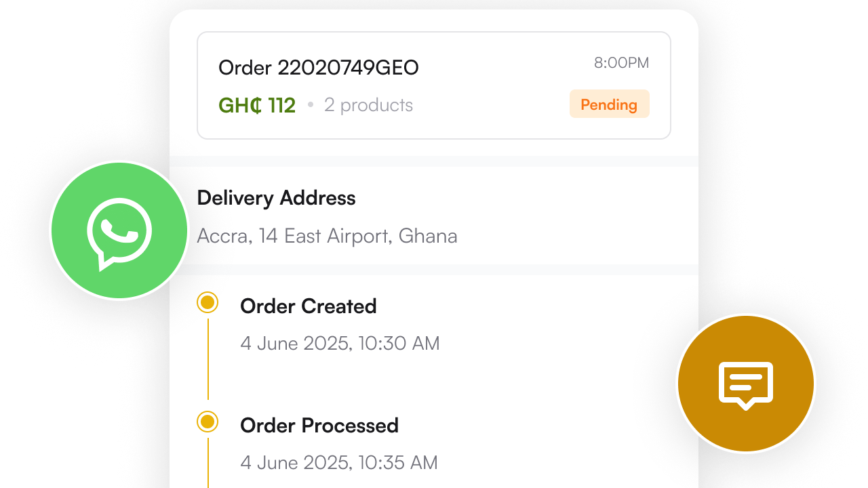Select the 4 June 2025, 10:30 AM date
Image resolution: width=868 pixels, height=488 pixels.
click(x=340, y=343)
